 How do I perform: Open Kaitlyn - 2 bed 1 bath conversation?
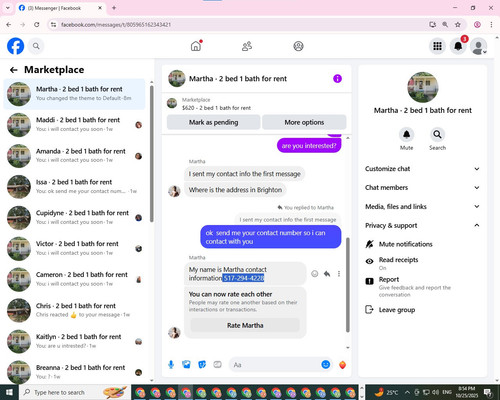click(75, 341)
